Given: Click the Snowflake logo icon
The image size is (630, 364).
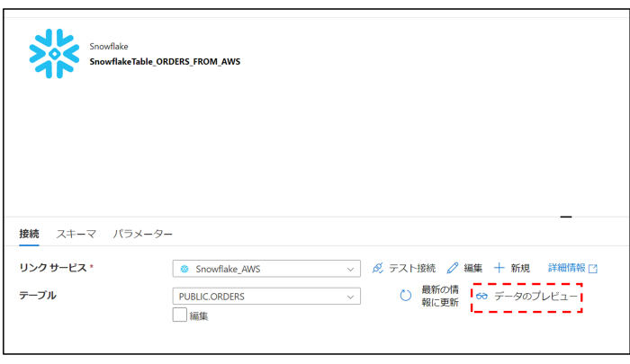Looking at the screenshot, I should click(x=54, y=53).
